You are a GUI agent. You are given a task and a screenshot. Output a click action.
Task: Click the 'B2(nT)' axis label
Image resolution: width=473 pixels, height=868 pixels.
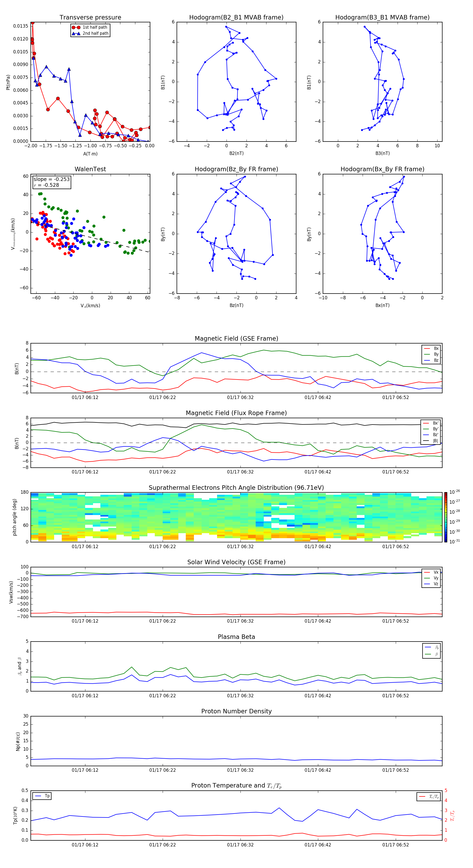[x=236, y=153]
